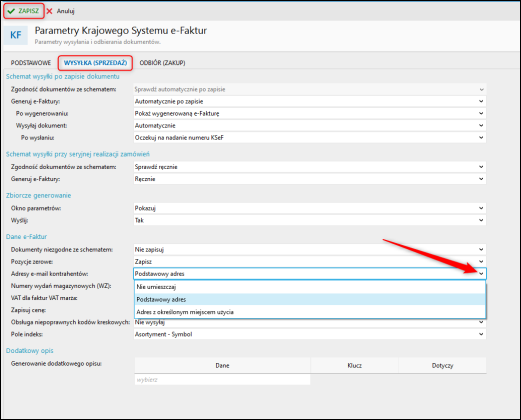Viewport: 521px width, 420px height.
Task: Expand the Po wygenerowaniu dropdown
Action: click(x=310, y=113)
